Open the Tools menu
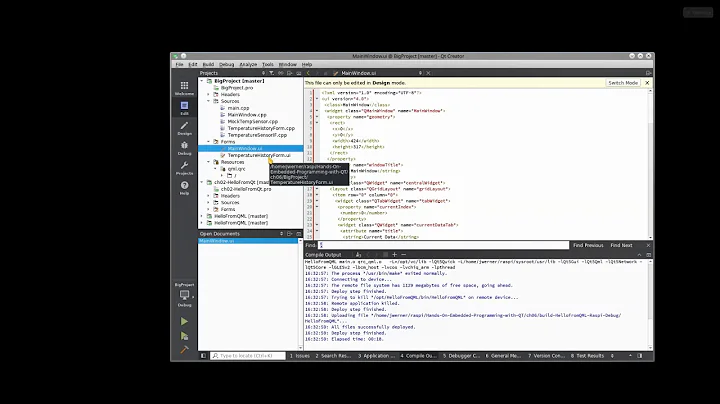This screenshot has width=720, height=404. pos(268,64)
